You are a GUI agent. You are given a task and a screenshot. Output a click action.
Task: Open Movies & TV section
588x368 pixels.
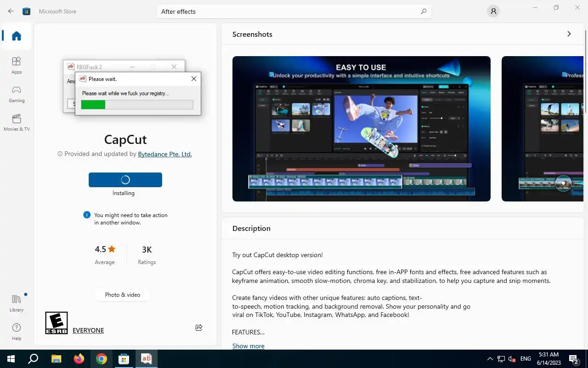17,122
